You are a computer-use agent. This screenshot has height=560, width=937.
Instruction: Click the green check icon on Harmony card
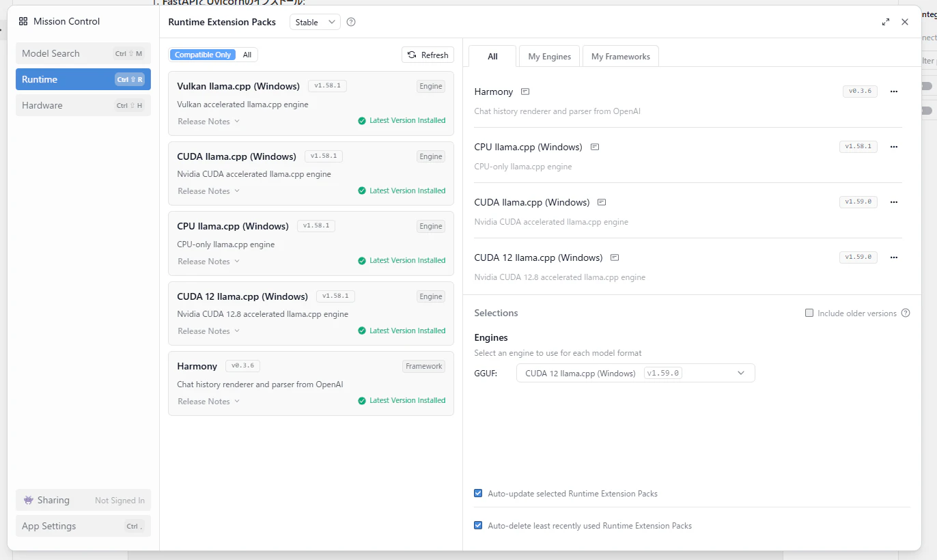(x=362, y=401)
